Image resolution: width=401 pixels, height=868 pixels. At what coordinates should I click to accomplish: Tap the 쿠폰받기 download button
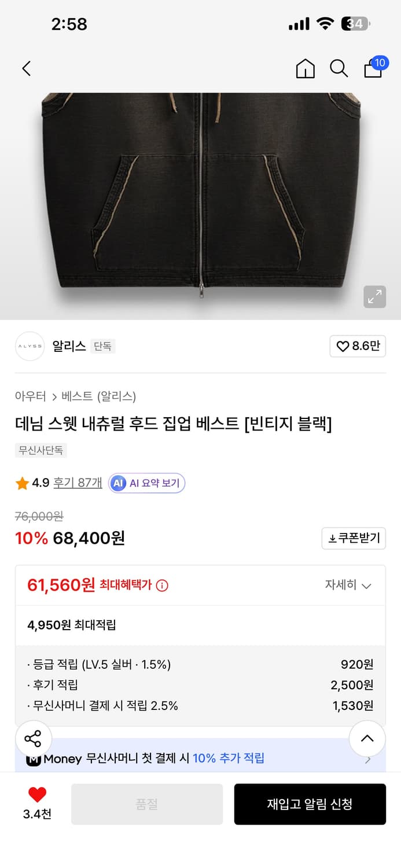click(354, 538)
